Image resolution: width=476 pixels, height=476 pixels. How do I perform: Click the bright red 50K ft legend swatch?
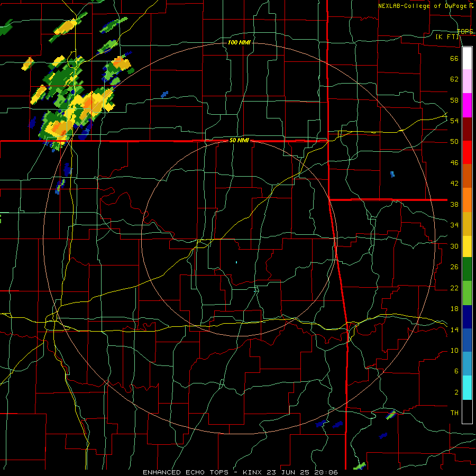pyautogui.click(x=467, y=152)
